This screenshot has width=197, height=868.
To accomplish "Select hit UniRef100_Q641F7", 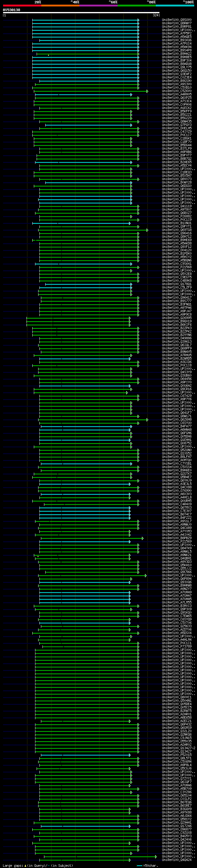I will [177, 413].
